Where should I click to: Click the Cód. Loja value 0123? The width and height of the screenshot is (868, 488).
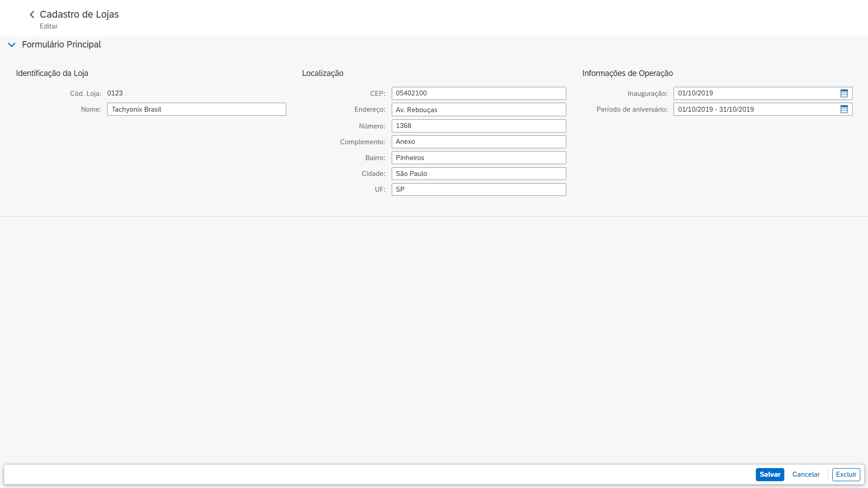point(115,93)
